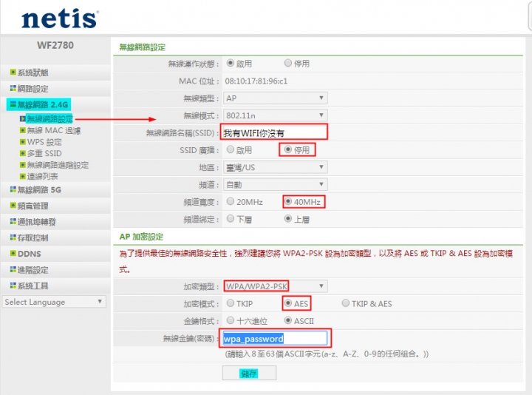The height and width of the screenshot is (395, 532).
Task: Select ASCII key format
Action: pos(288,320)
